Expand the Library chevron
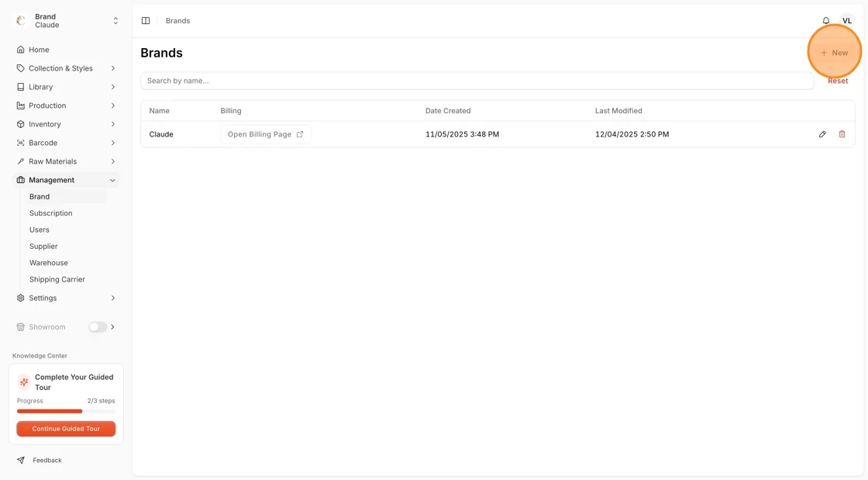This screenshot has width=868, height=480. 113,87
